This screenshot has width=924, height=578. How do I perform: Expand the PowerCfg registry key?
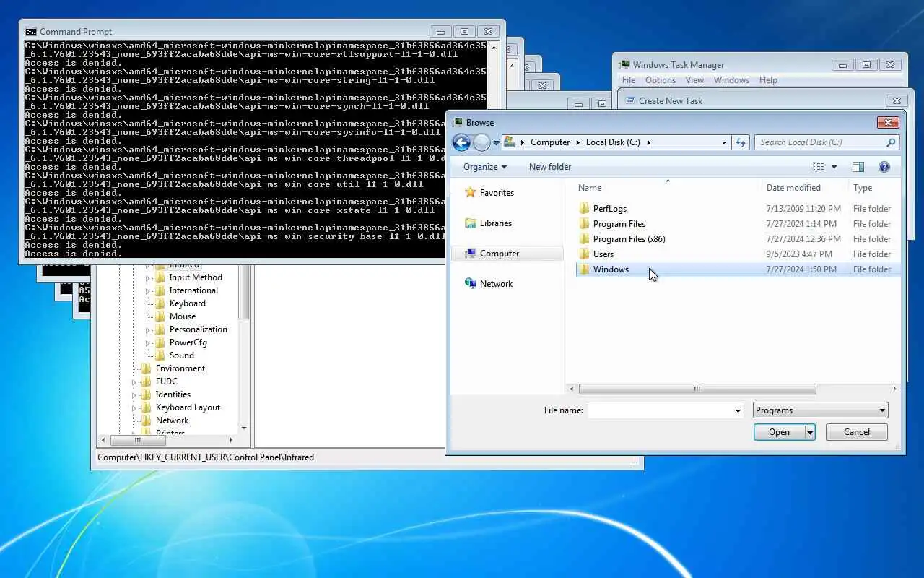click(x=148, y=343)
